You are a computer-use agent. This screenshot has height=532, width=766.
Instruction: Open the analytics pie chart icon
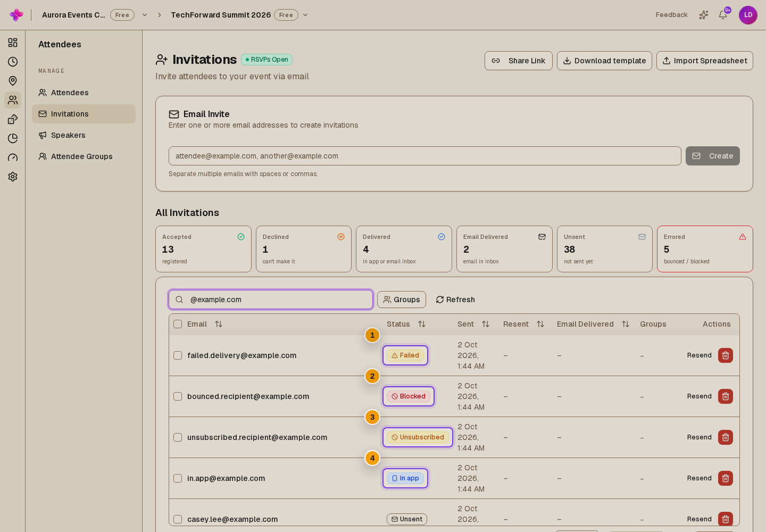click(13, 138)
